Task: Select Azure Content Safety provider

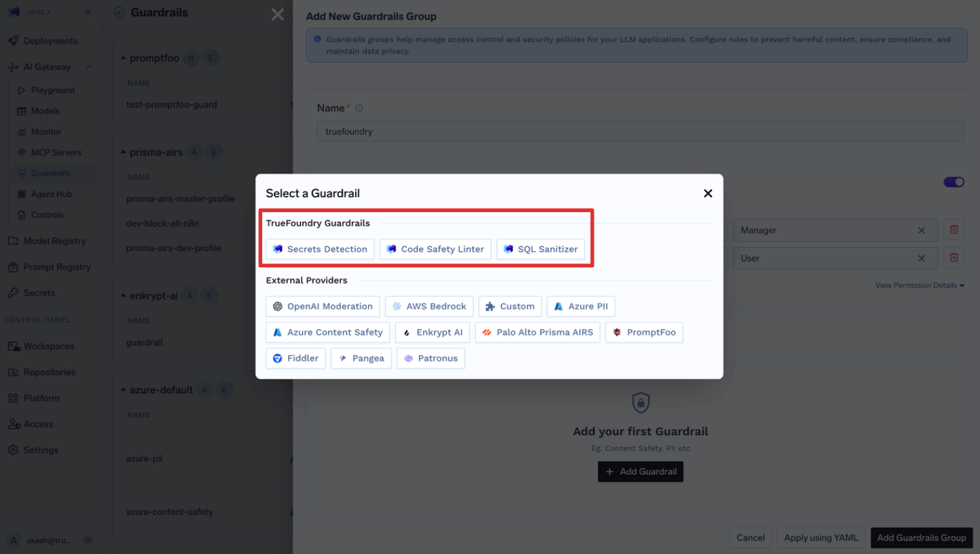Action: [x=328, y=332]
